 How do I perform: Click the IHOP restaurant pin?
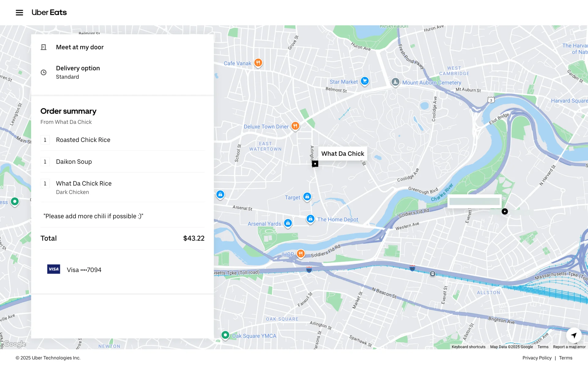300,254
